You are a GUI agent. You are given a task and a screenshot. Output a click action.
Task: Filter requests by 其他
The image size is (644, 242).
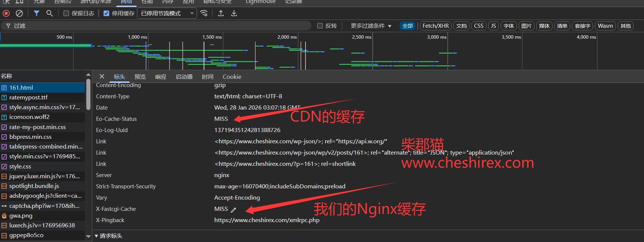625,26
